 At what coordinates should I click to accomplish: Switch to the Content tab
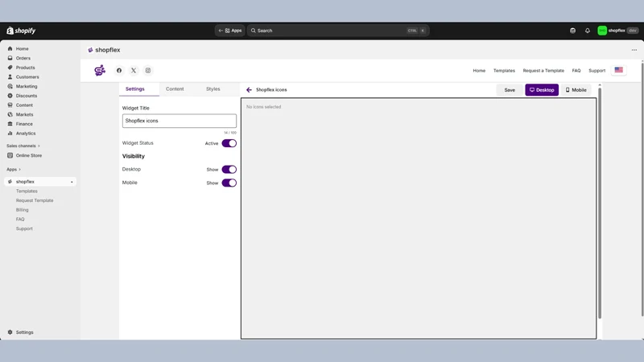pos(175,89)
